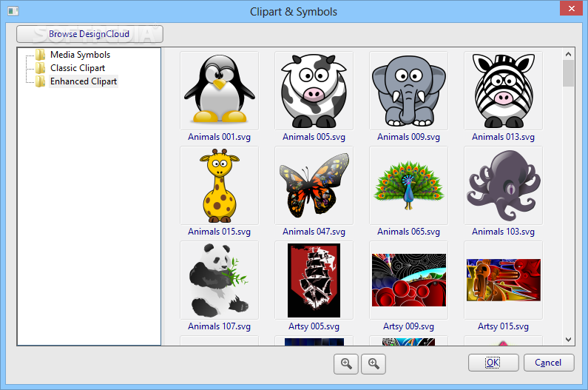Click the scrollbar down arrow in clipart list
This screenshot has width=588, height=390.
[569, 340]
